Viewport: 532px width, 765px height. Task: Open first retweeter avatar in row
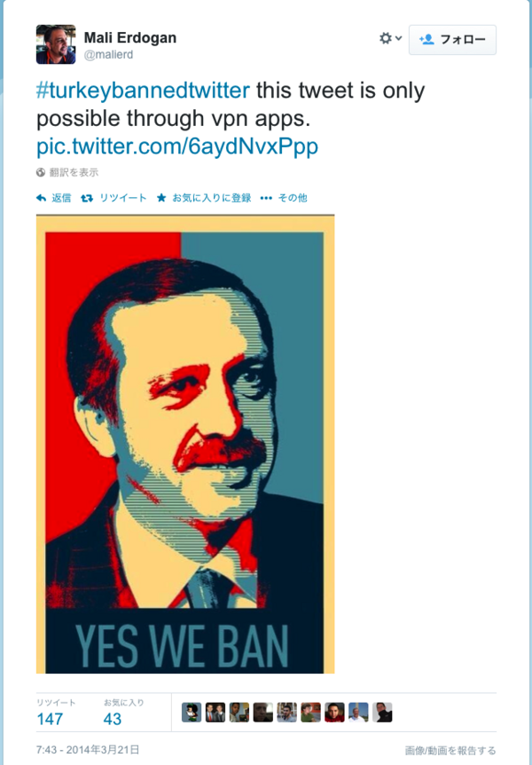[192, 713]
